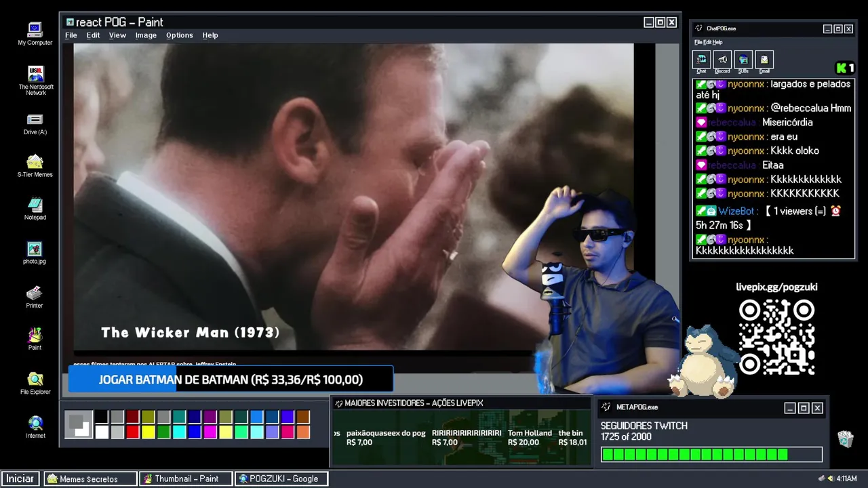
Task: Click the green K viewer counter badge
Action: coord(845,68)
